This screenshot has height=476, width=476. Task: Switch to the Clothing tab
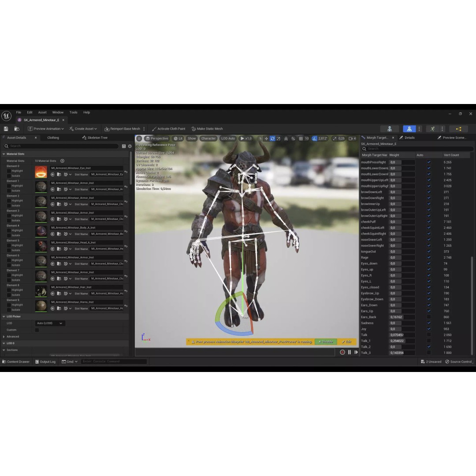(53, 138)
